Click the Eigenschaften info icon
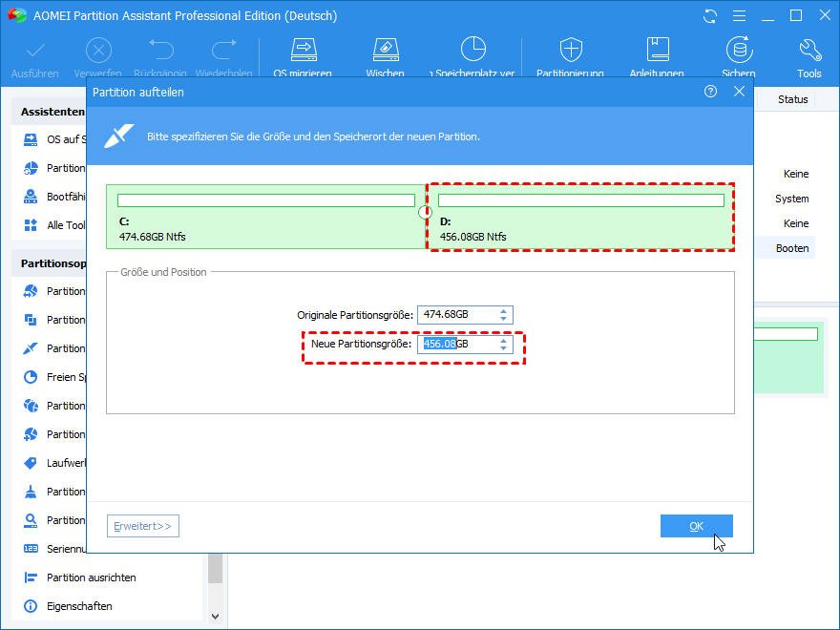The image size is (840, 630). click(x=31, y=606)
